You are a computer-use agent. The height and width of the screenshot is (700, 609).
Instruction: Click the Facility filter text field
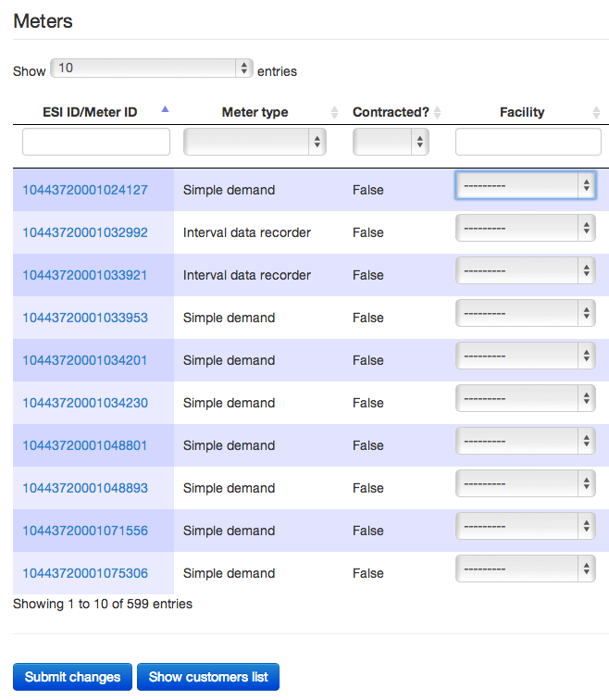click(528, 142)
